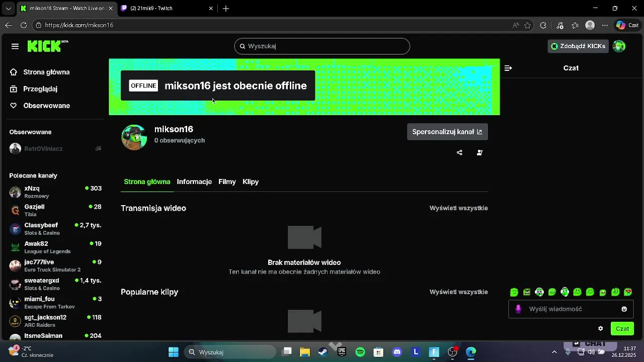The image size is (644, 362).
Task: Open chat settings gear icon
Action: (x=601, y=329)
